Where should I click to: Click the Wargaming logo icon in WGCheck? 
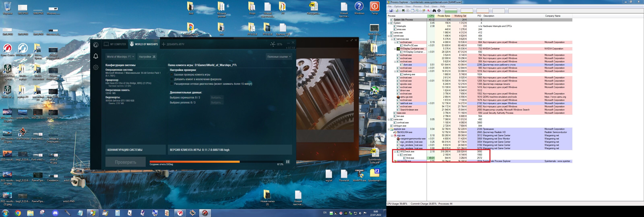96,45
